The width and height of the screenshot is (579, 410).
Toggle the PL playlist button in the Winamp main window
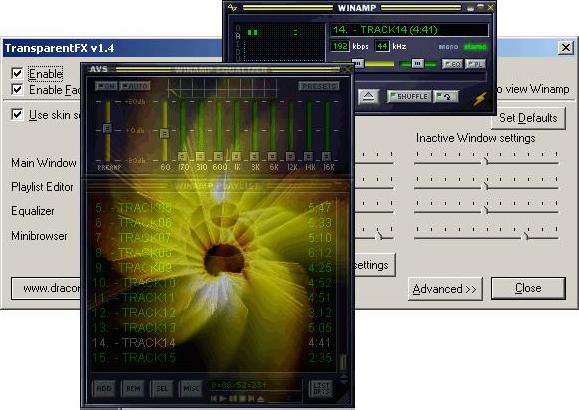[475, 64]
